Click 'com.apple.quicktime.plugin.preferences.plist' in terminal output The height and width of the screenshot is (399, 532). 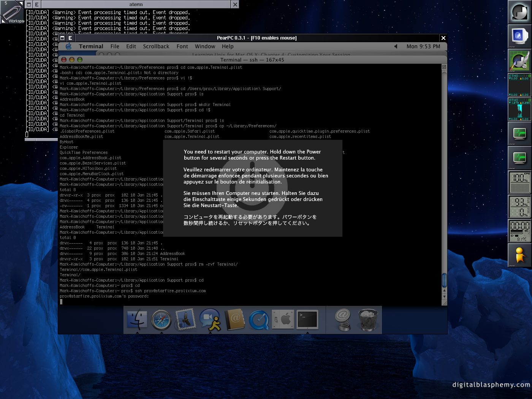click(x=320, y=131)
